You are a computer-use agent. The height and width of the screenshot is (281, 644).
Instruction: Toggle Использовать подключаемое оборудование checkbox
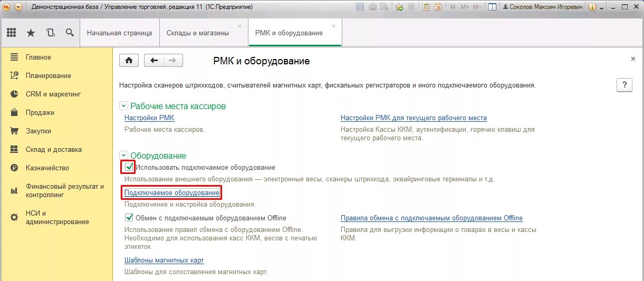tap(129, 167)
